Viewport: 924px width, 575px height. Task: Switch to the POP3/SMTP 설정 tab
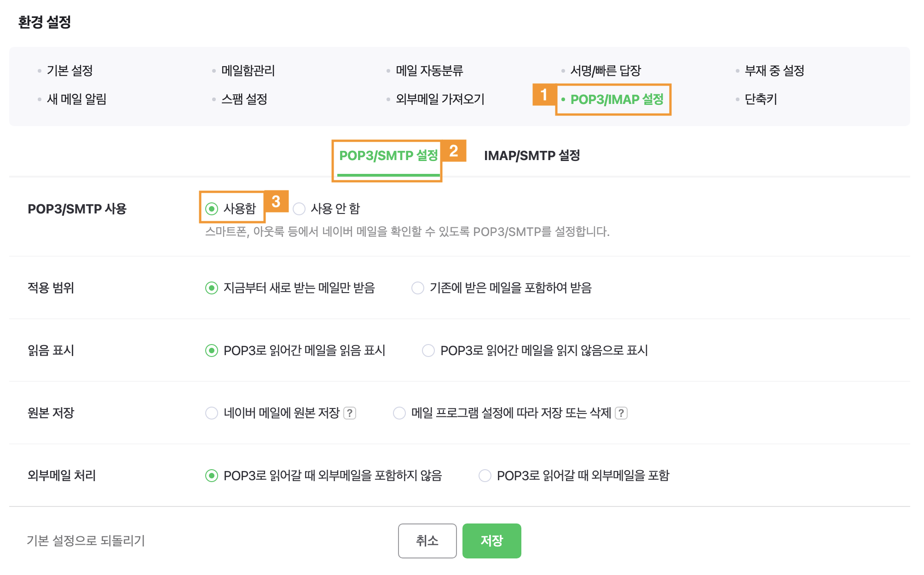point(388,155)
